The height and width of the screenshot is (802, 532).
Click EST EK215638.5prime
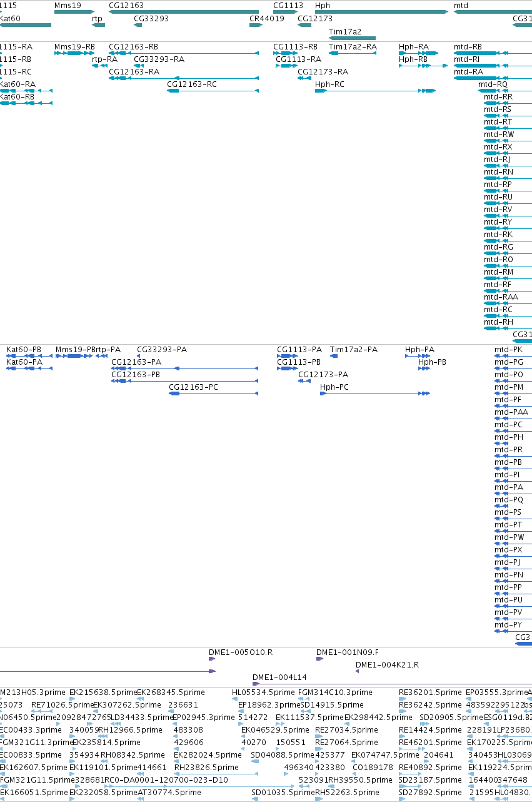point(103,693)
